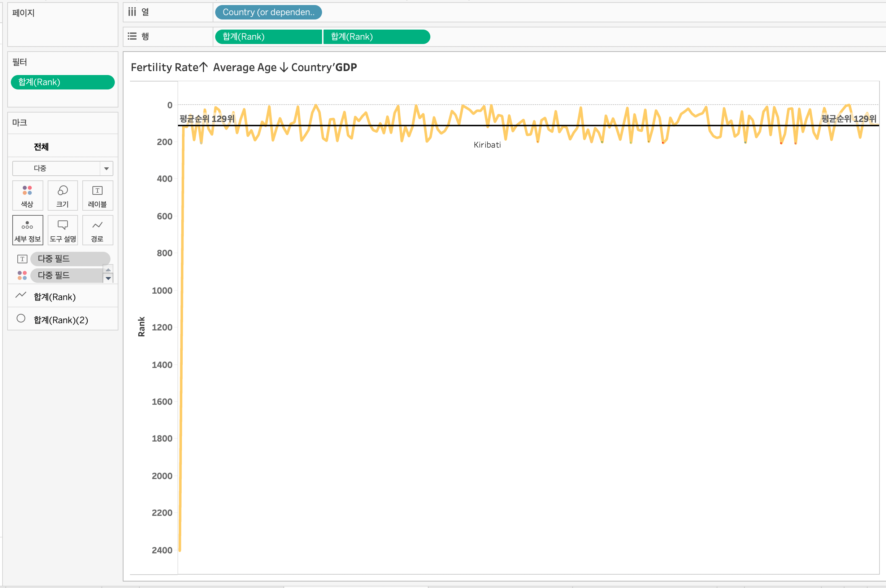Click the Country (or dependen.. column pill
886x588 pixels.
268,12
